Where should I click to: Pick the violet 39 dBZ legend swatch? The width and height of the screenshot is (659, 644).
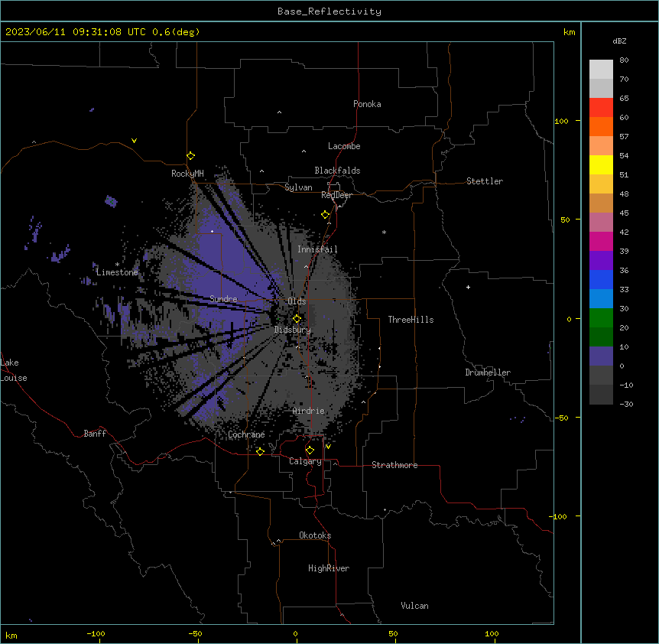pos(601,261)
